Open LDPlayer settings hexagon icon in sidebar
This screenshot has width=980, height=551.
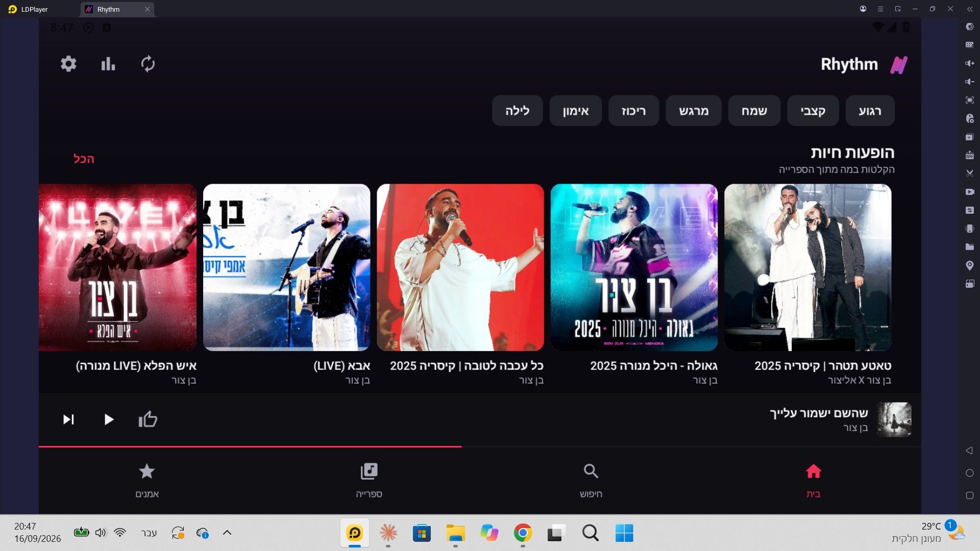click(970, 27)
